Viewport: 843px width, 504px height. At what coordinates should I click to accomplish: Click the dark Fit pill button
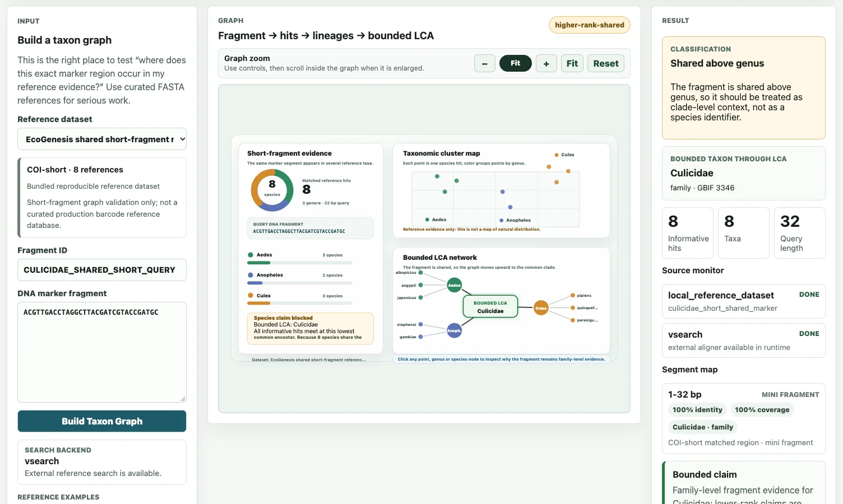[516, 63]
